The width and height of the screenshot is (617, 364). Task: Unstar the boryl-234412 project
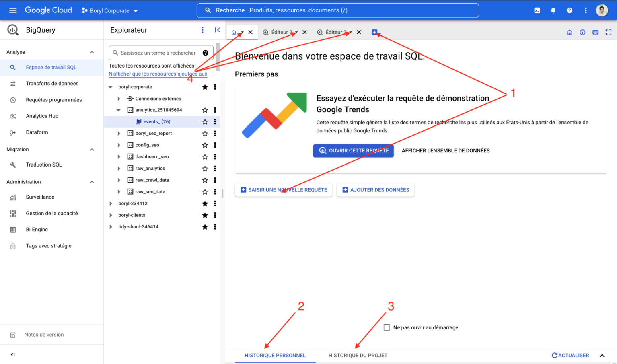(x=205, y=203)
